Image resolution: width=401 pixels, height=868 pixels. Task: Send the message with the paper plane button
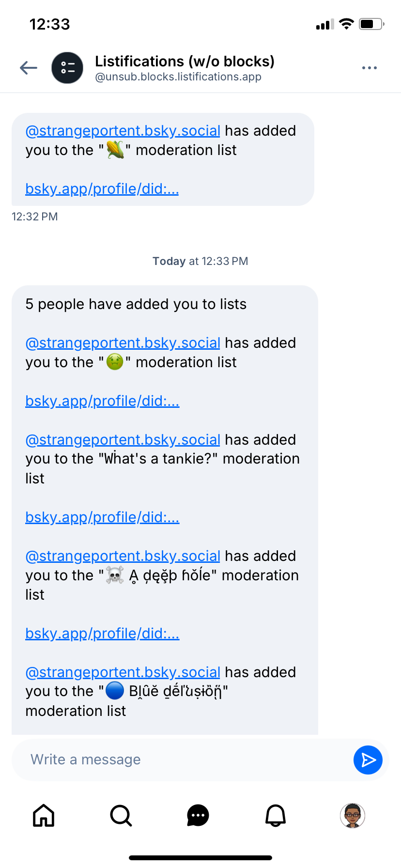[368, 759]
